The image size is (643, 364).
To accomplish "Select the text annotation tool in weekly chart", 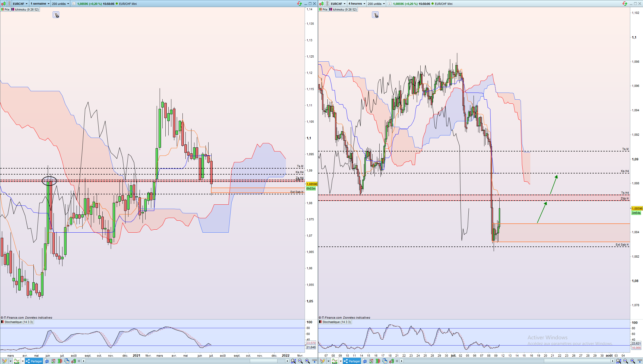I will [x=56, y=15].
